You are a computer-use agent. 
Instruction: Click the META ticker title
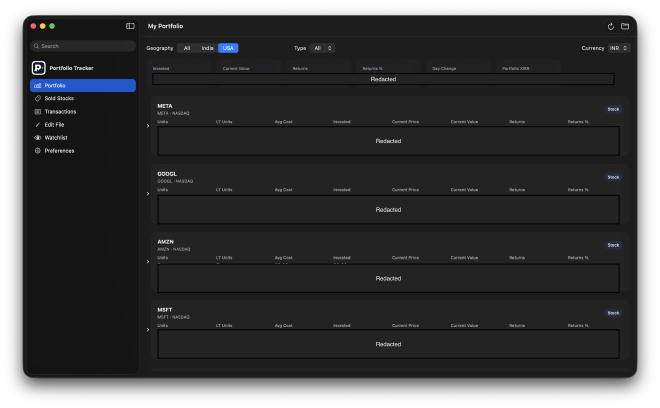tap(165, 106)
